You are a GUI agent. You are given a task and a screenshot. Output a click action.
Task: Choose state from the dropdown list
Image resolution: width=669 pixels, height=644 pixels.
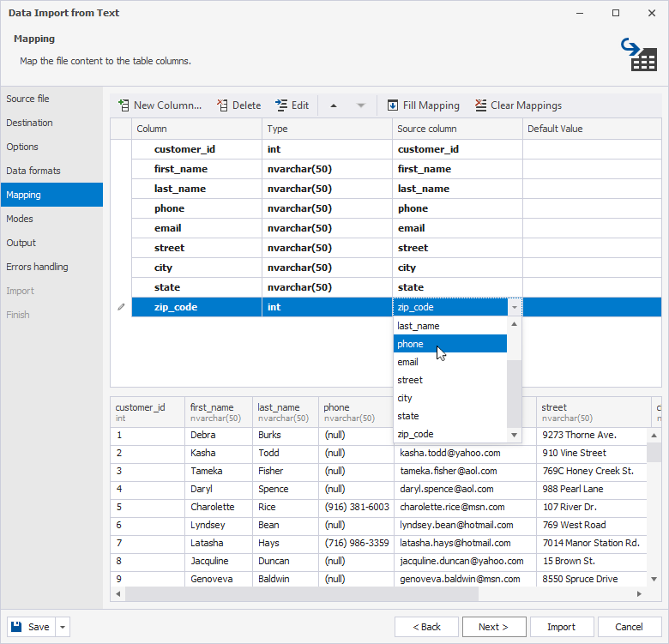pos(450,416)
